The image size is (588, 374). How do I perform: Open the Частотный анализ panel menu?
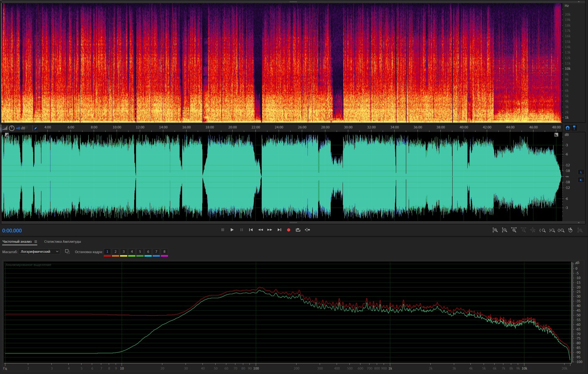36,242
